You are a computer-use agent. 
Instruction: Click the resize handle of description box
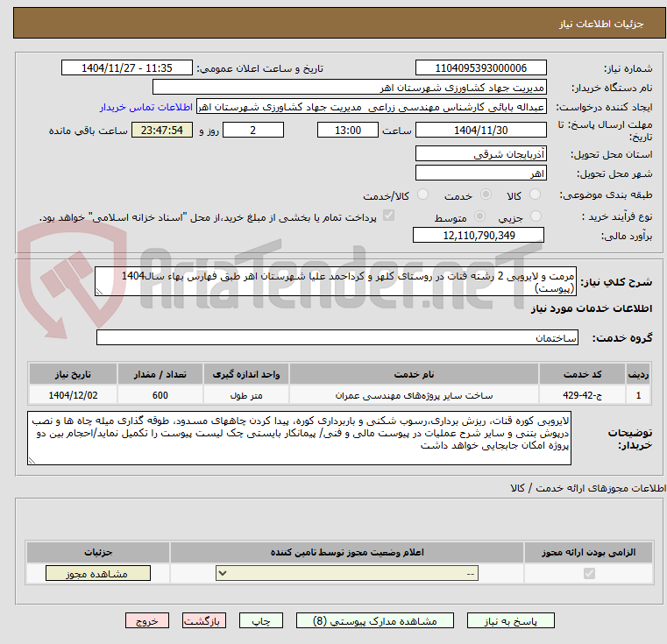pos(99,292)
